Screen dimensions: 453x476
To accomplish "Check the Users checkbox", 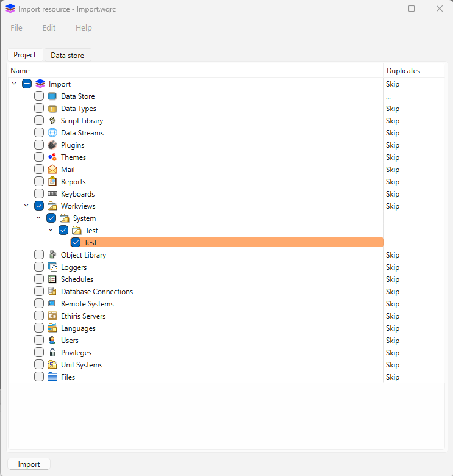I will (x=39, y=340).
